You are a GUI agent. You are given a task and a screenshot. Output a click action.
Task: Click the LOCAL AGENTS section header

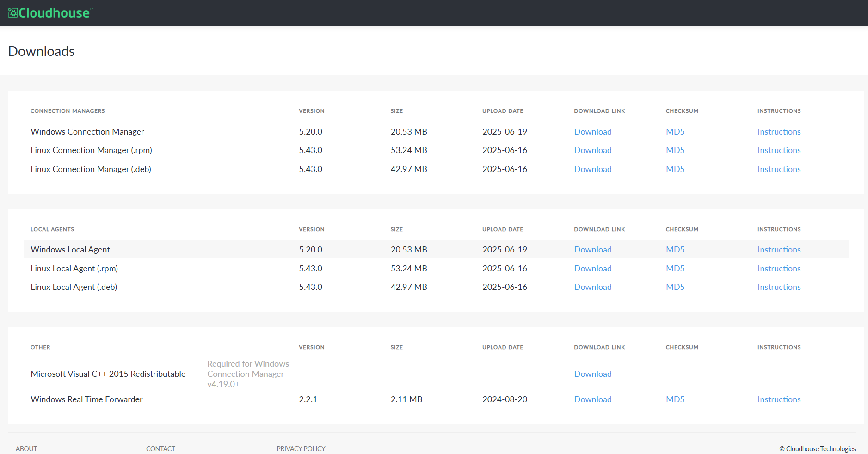52,229
